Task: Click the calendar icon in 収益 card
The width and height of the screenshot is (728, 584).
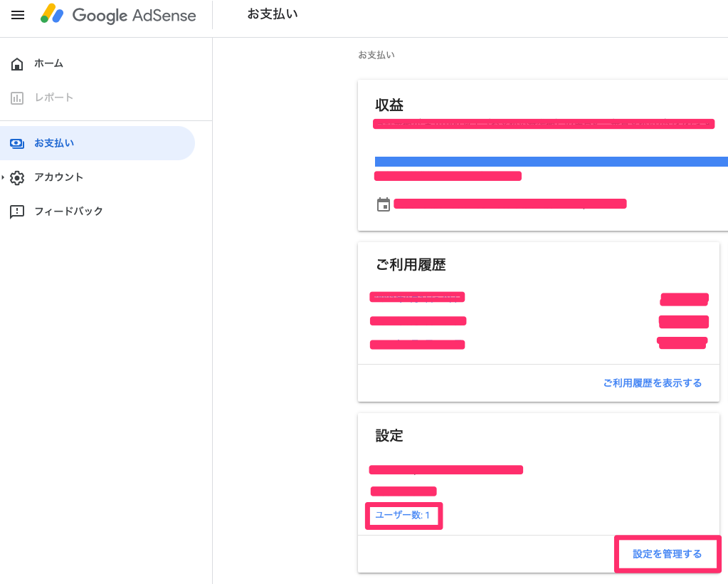Action: pyautogui.click(x=384, y=205)
